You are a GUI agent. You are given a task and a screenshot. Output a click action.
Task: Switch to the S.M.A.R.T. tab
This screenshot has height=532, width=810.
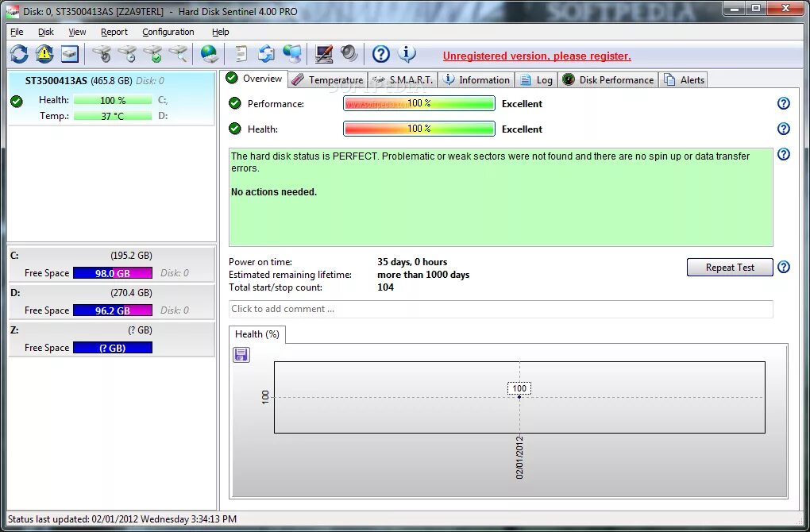[x=403, y=80]
